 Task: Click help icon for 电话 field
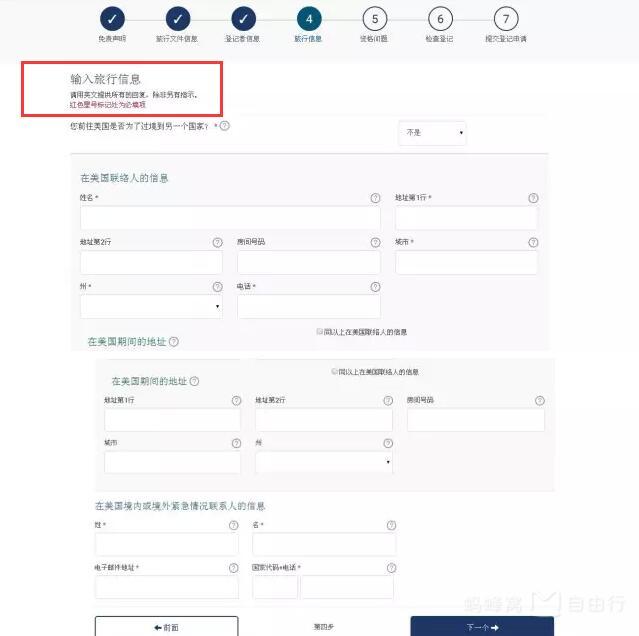pyautogui.click(x=375, y=286)
